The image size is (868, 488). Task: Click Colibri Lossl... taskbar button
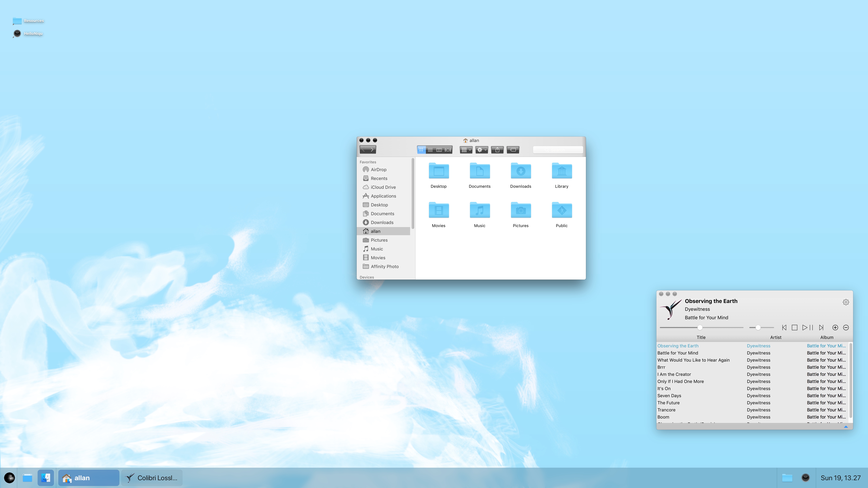coord(152,477)
